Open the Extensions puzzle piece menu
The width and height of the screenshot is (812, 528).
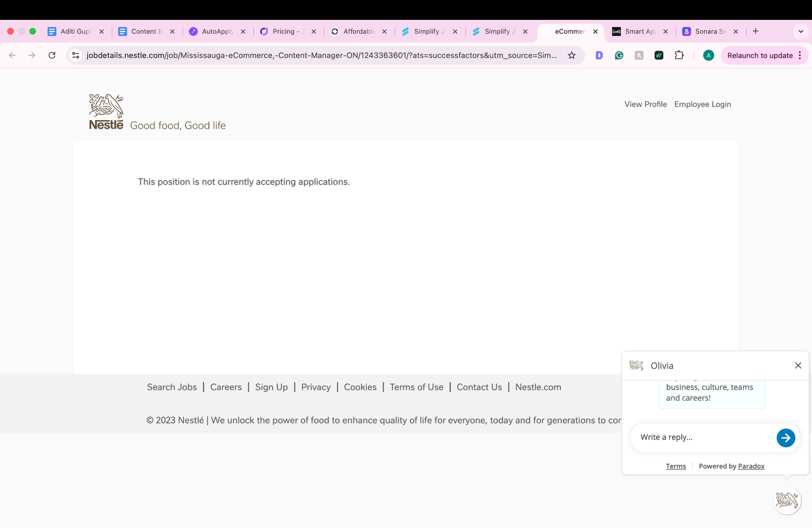pyautogui.click(x=679, y=55)
